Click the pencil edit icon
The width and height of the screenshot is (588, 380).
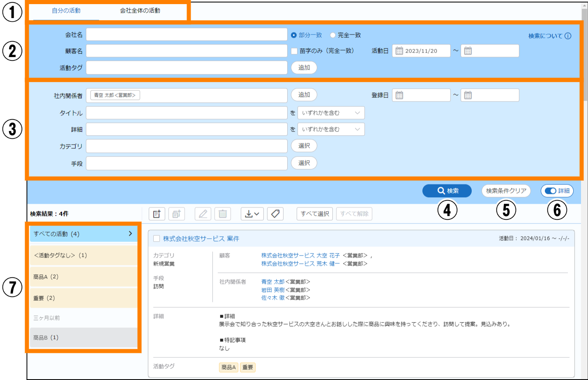tap(203, 214)
